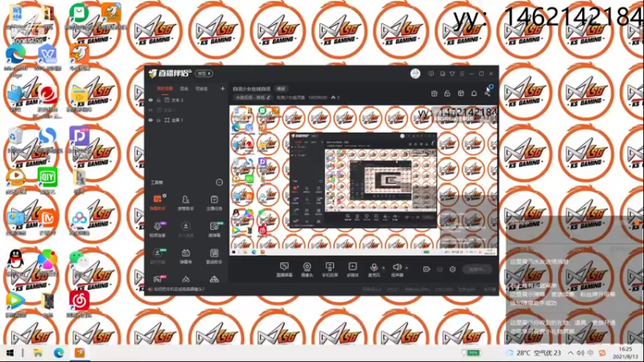
Task: Toggle the eye icon beside record button
Action: (x=440, y=269)
